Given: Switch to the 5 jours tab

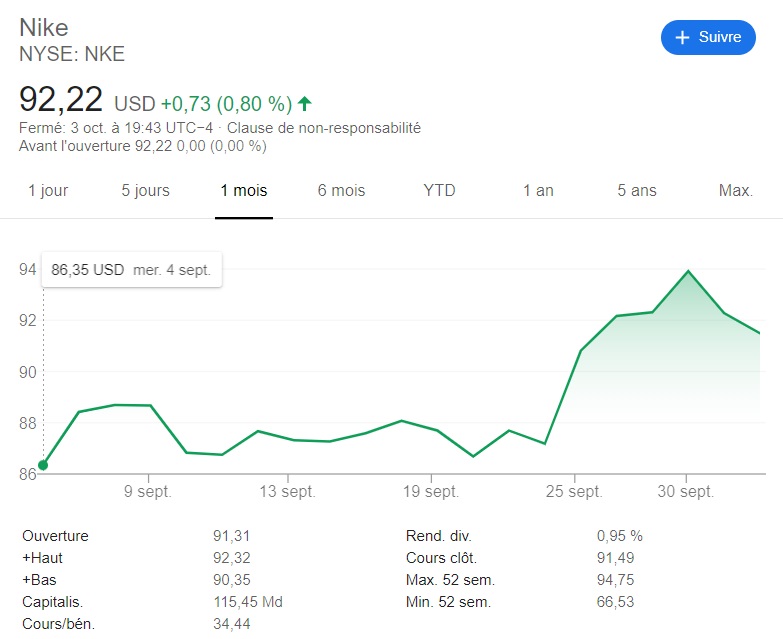Looking at the screenshot, I should coord(146,190).
